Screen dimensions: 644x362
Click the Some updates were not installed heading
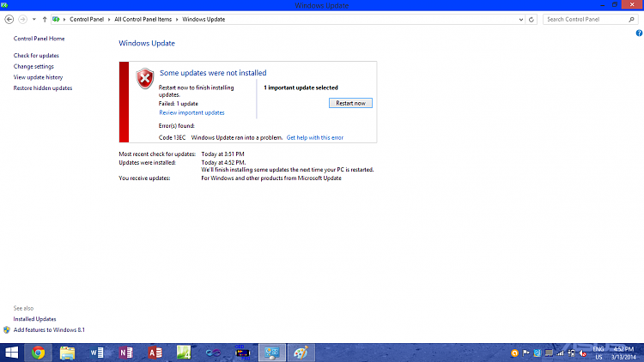click(213, 73)
